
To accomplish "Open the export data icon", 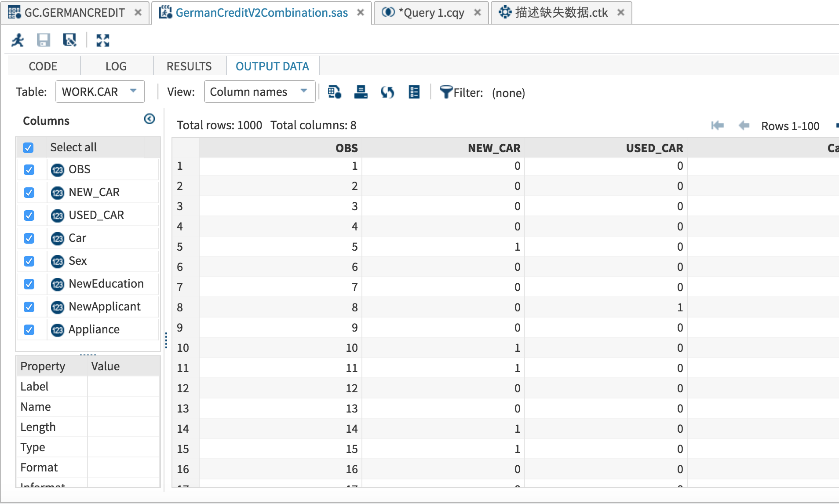I will pyautogui.click(x=334, y=92).
